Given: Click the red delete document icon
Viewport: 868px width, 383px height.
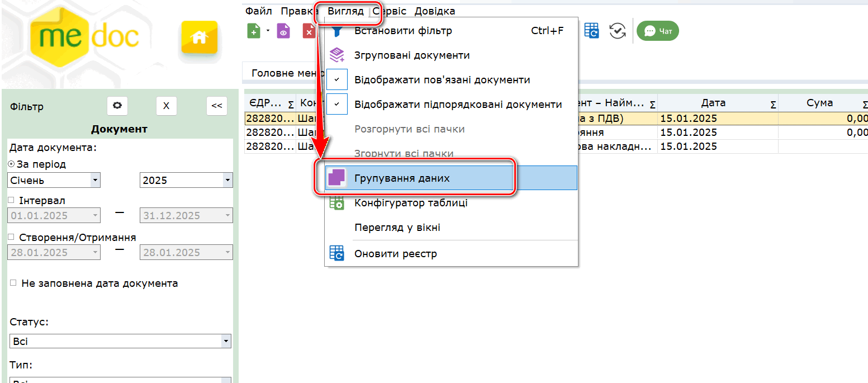Looking at the screenshot, I should point(309,31).
